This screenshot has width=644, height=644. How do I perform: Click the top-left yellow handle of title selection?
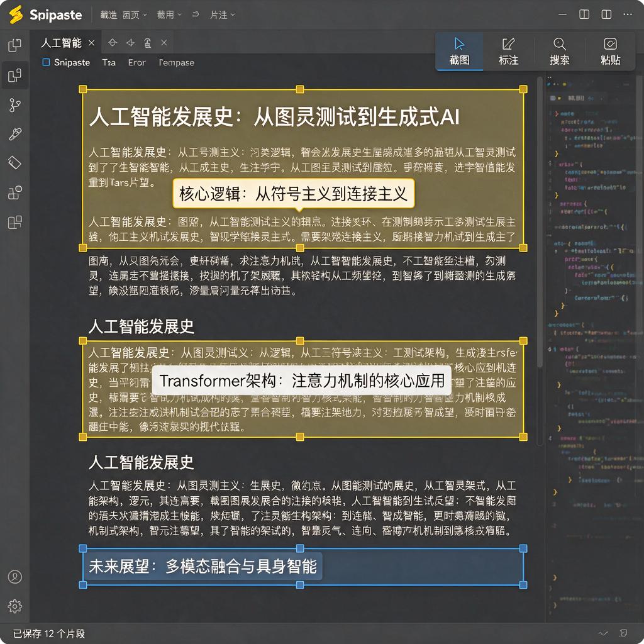(82, 89)
